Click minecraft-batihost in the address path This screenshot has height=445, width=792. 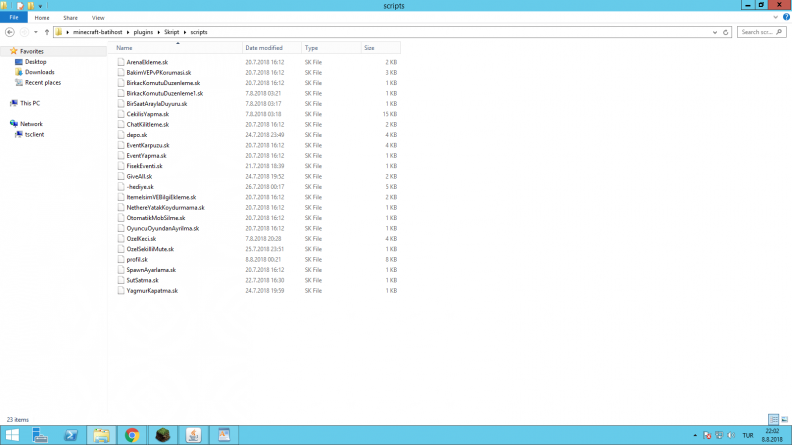[97, 32]
